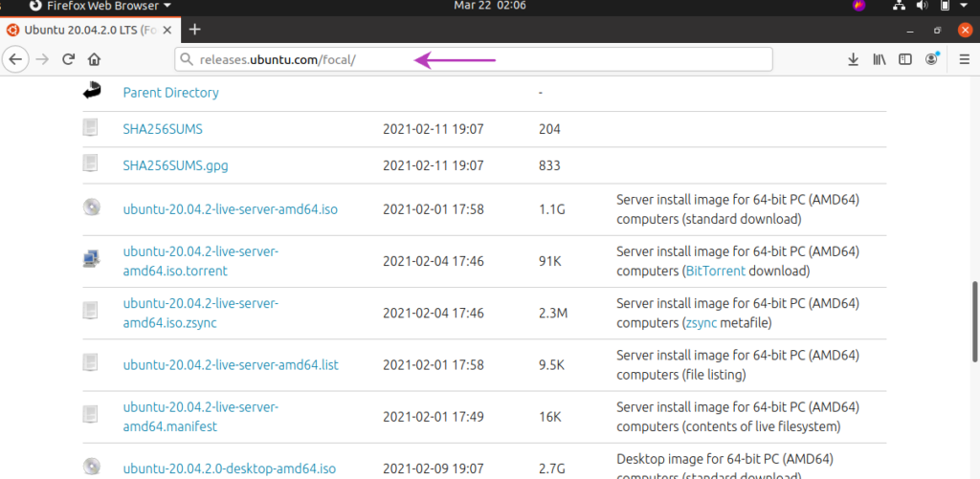Screen dimensions: 980x479
Task: Click the battery indicator in top bar
Action: point(945,6)
